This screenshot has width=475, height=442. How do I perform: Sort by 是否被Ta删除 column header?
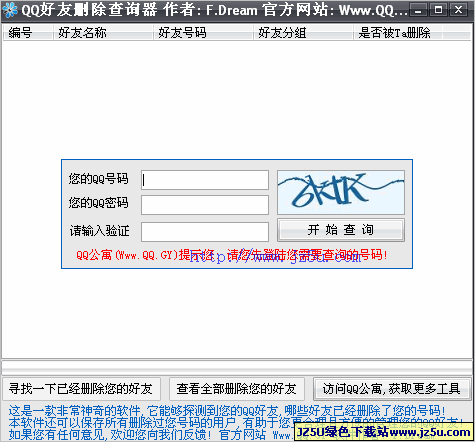click(398, 33)
